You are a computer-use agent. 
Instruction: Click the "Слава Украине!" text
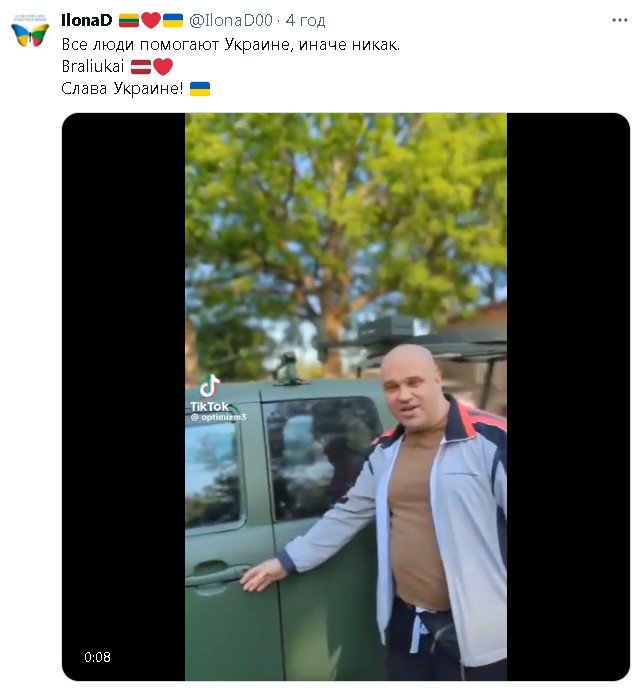tap(122, 89)
